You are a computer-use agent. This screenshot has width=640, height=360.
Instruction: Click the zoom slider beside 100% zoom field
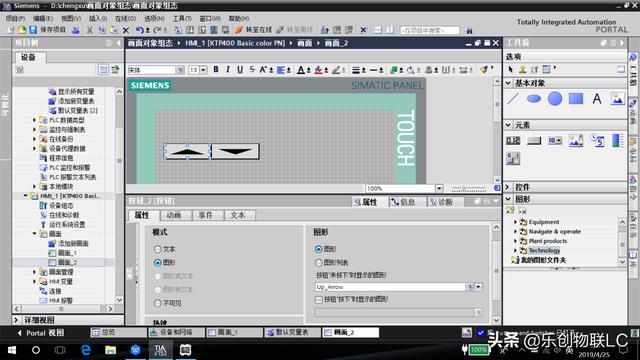(469, 189)
